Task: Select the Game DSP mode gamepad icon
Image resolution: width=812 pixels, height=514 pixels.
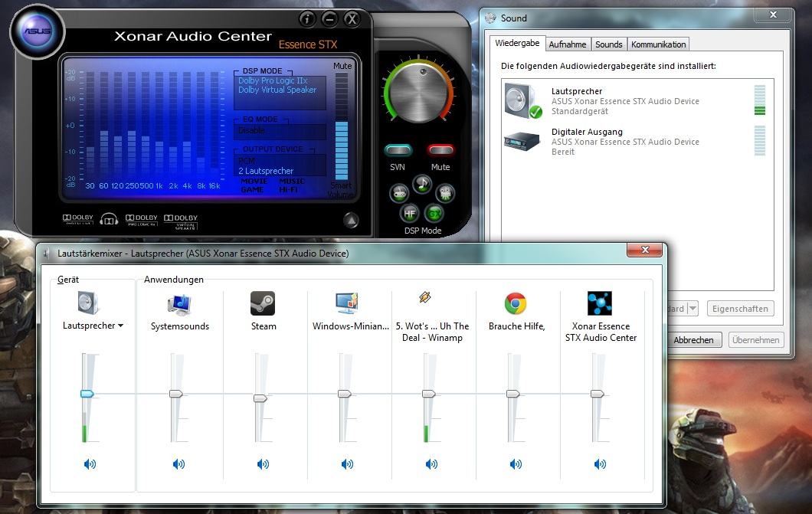Action: (x=399, y=194)
